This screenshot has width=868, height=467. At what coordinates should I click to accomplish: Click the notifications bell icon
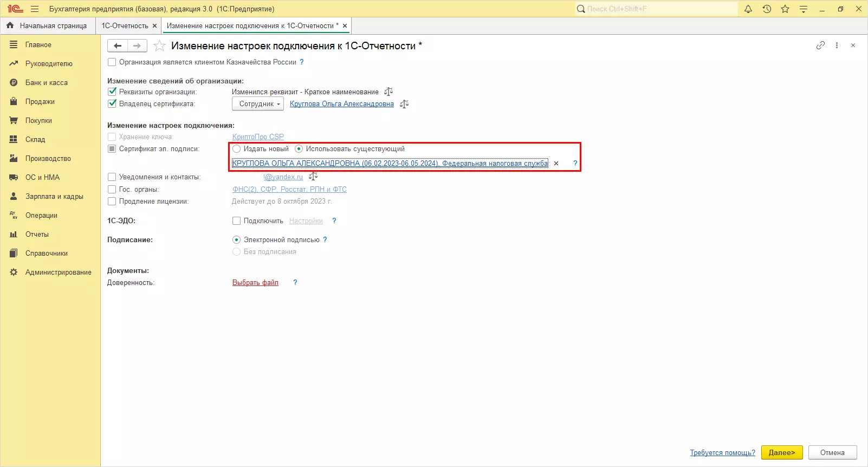[x=748, y=9]
